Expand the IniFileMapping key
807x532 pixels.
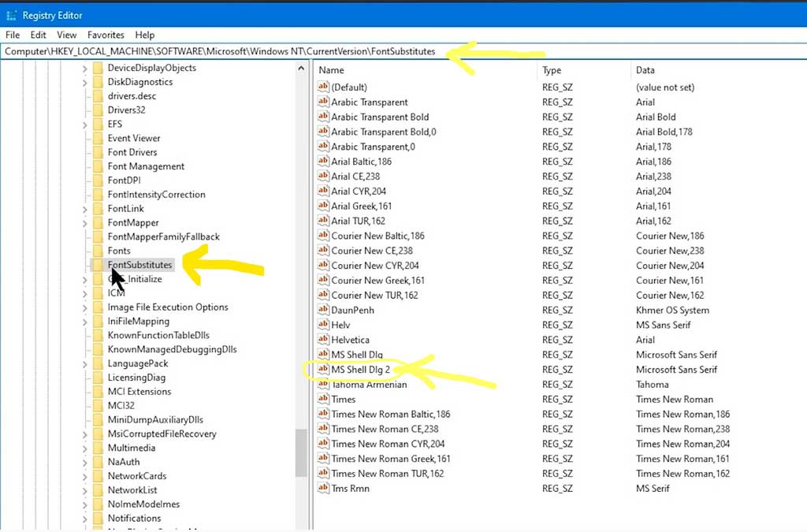pos(85,322)
